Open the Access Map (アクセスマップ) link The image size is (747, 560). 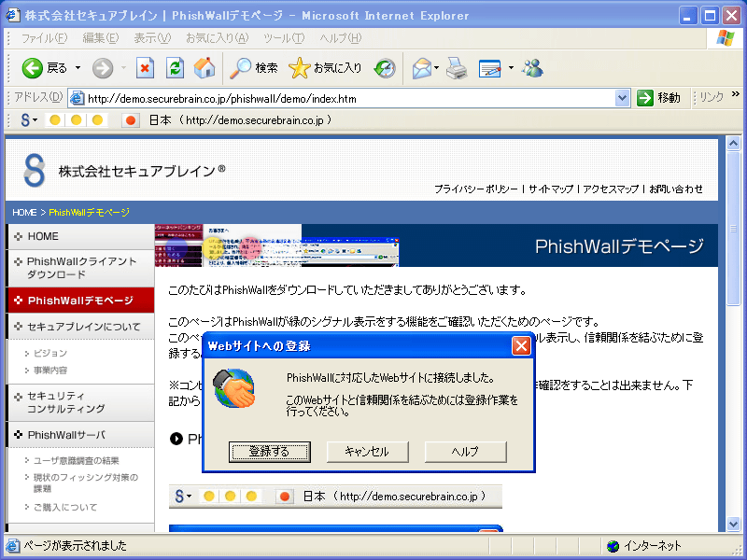611,189
